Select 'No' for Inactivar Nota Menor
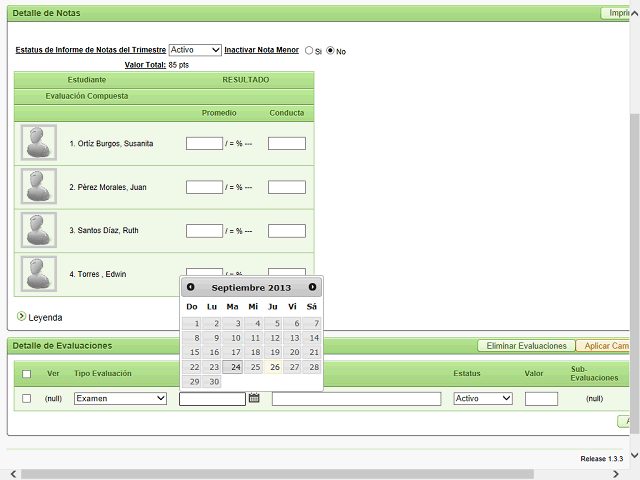The height and width of the screenshot is (480, 640). pos(330,51)
